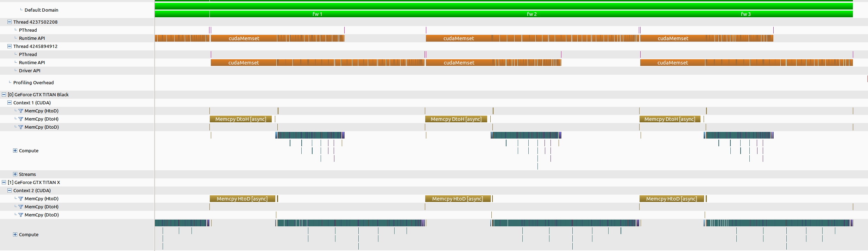The width and height of the screenshot is (868, 251).
Task: Collapse the Context 2 (CUDA) node
Action: pos(10,190)
